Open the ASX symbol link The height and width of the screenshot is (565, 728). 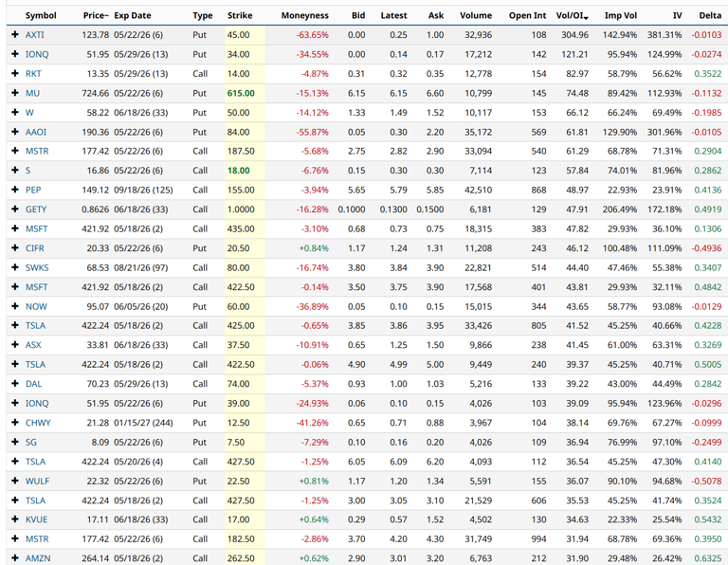pyautogui.click(x=33, y=345)
